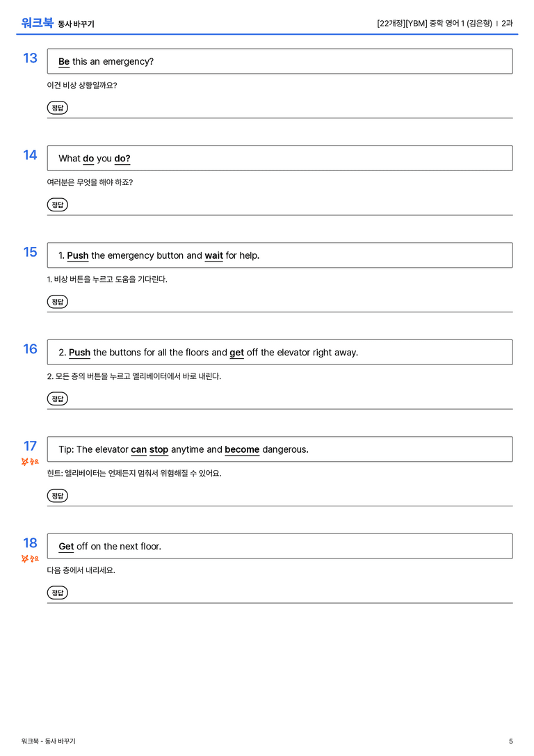Click the underlined word "Be" in question 13
This screenshot has width=534, height=756.
tap(64, 62)
